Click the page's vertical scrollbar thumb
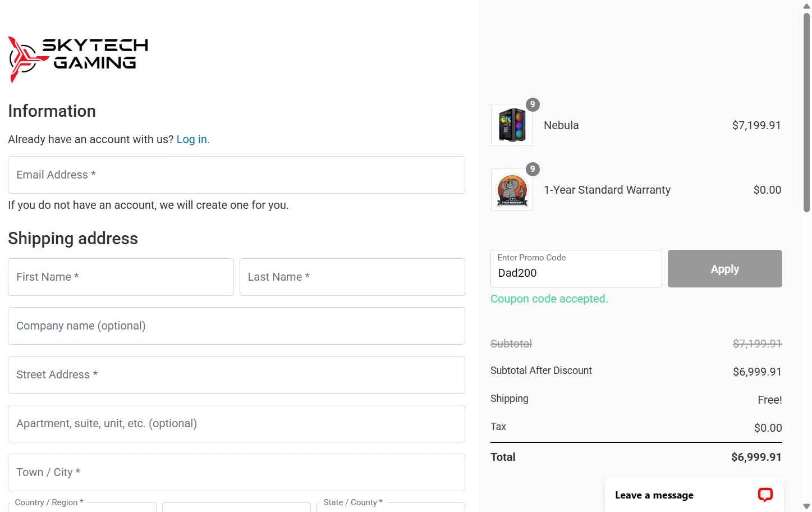 pyautogui.click(x=806, y=112)
